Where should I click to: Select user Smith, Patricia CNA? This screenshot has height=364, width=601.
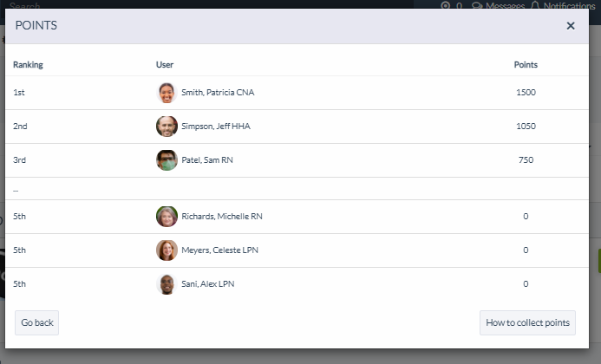pyautogui.click(x=218, y=93)
